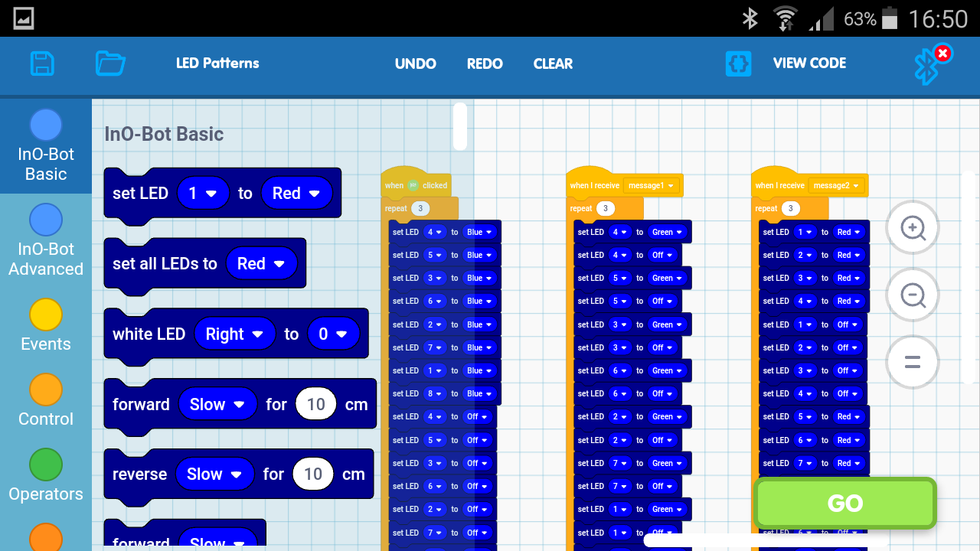This screenshot has width=980, height=551.
Task: Expand the Red dropdown on 'set all LEDs to'
Action: click(262, 264)
